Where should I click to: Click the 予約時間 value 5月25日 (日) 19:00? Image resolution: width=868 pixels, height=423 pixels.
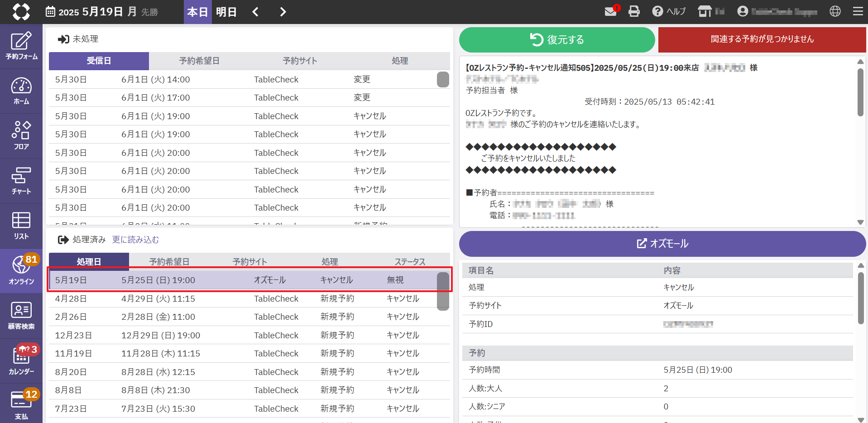point(698,370)
